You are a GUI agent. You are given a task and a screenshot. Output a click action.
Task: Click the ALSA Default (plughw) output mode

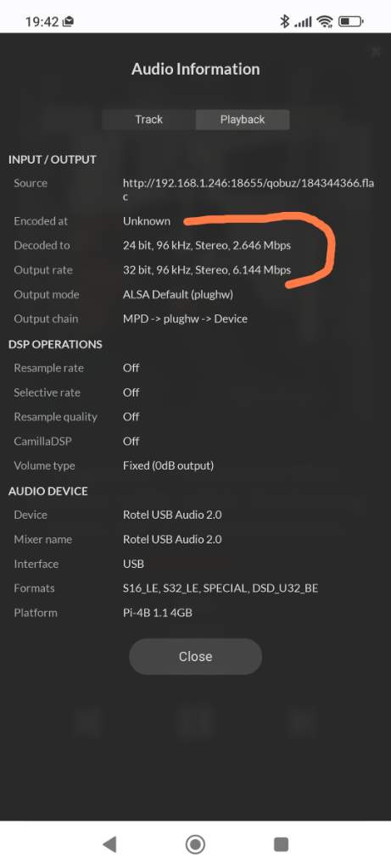pos(178,294)
